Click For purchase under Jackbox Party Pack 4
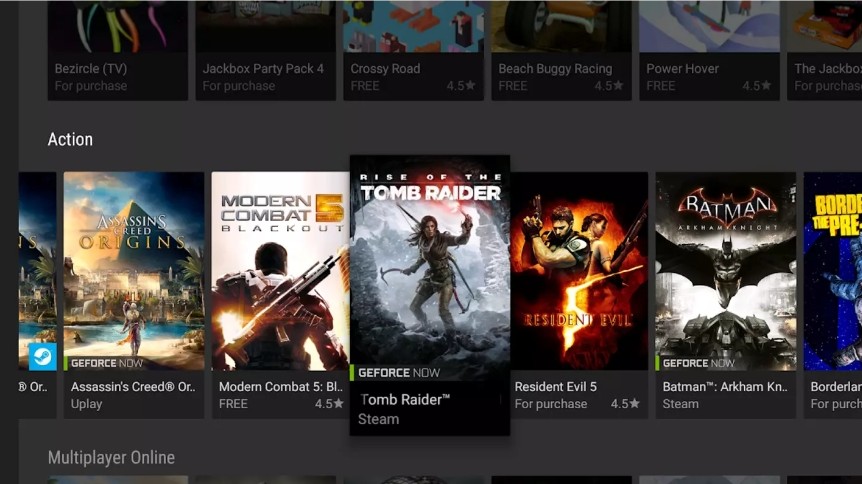The width and height of the screenshot is (862, 484). pyautogui.click(x=239, y=86)
